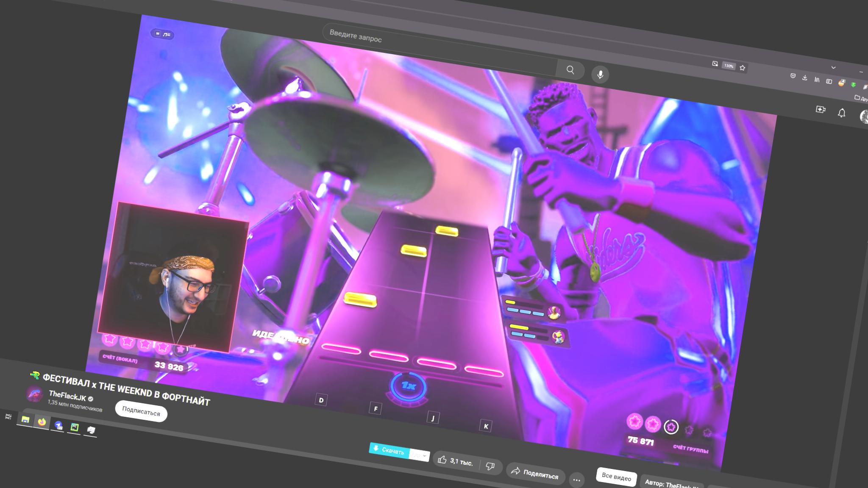Viewport: 868px width, 488px height.
Task: Open YouTube notifications bell
Action: click(842, 113)
